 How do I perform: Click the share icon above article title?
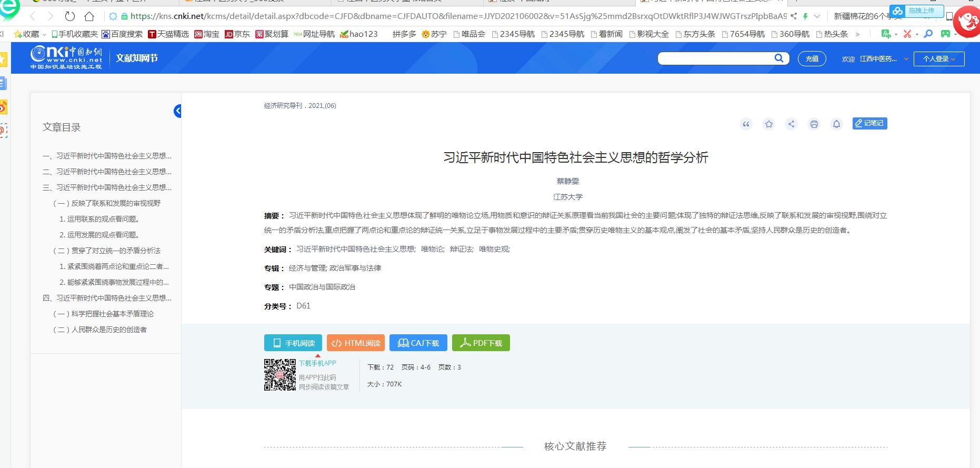pyautogui.click(x=791, y=124)
